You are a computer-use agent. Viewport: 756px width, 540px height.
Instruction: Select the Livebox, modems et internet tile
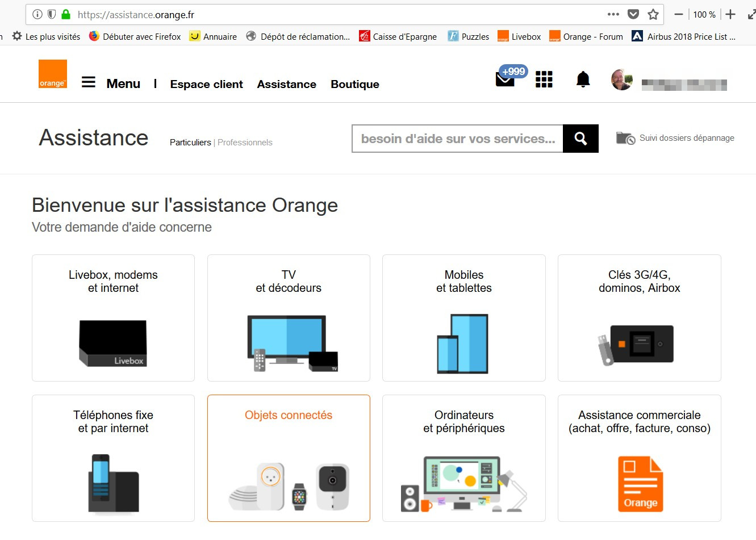point(113,318)
